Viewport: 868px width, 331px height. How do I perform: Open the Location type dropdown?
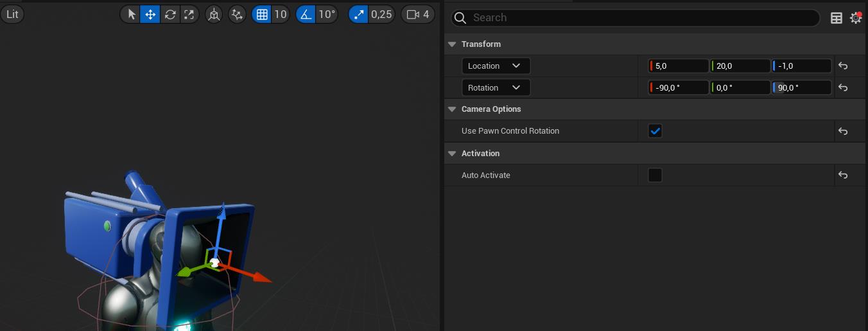[x=496, y=66]
